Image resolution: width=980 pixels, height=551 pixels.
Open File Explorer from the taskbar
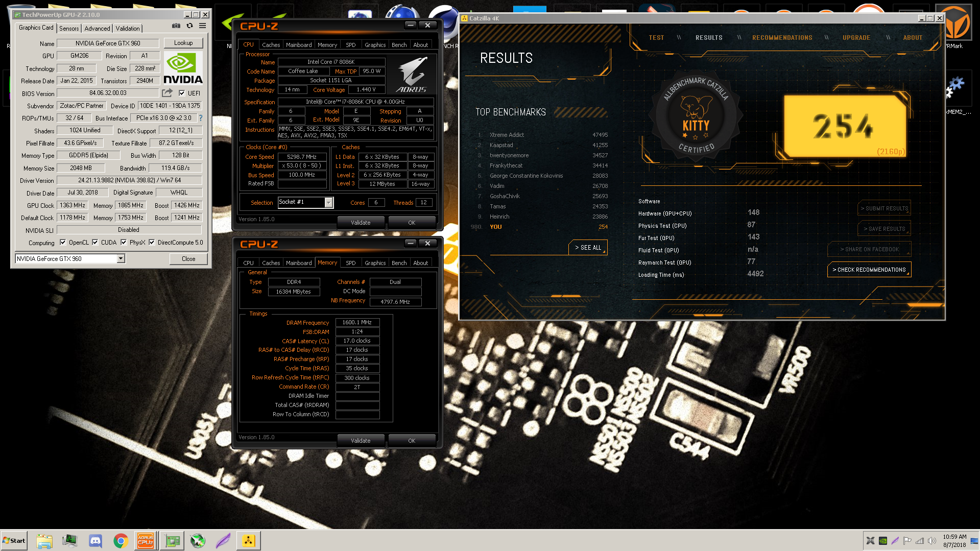pos(44,541)
